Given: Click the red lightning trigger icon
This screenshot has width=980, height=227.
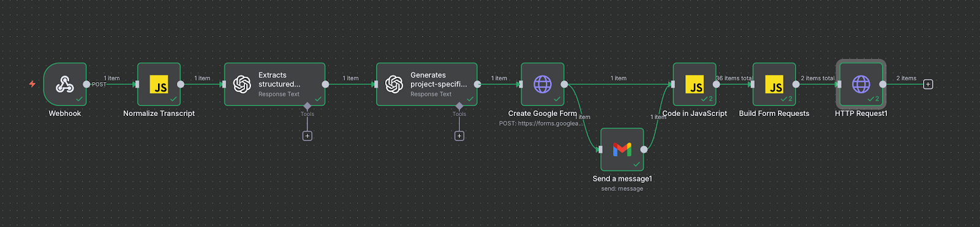Looking at the screenshot, I should (x=32, y=84).
